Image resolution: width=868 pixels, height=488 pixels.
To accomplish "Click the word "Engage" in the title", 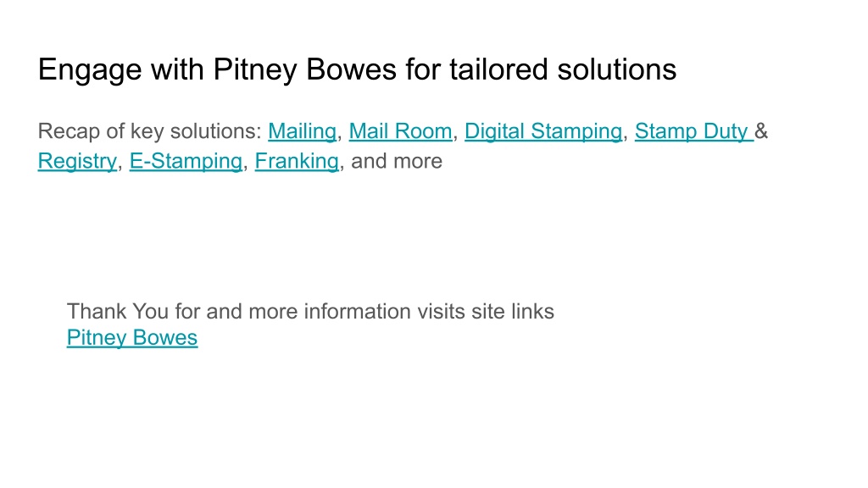I will (x=90, y=70).
